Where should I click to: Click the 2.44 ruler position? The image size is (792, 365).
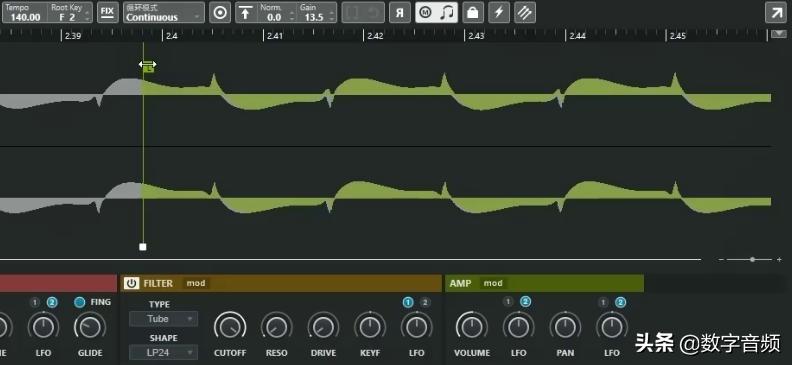coord(578,36)
